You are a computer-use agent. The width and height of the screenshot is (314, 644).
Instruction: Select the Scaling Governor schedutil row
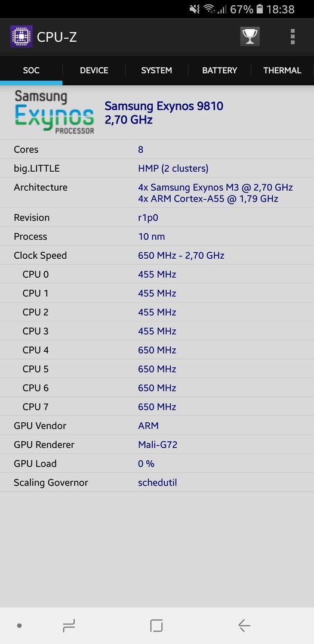(157, 482)
